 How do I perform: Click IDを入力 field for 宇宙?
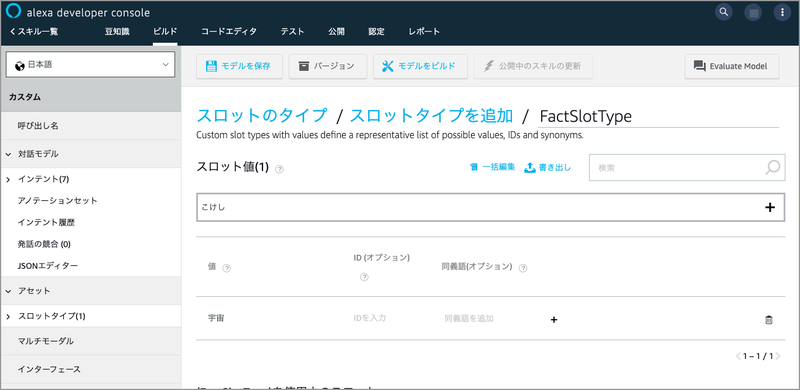coord(370,318)
